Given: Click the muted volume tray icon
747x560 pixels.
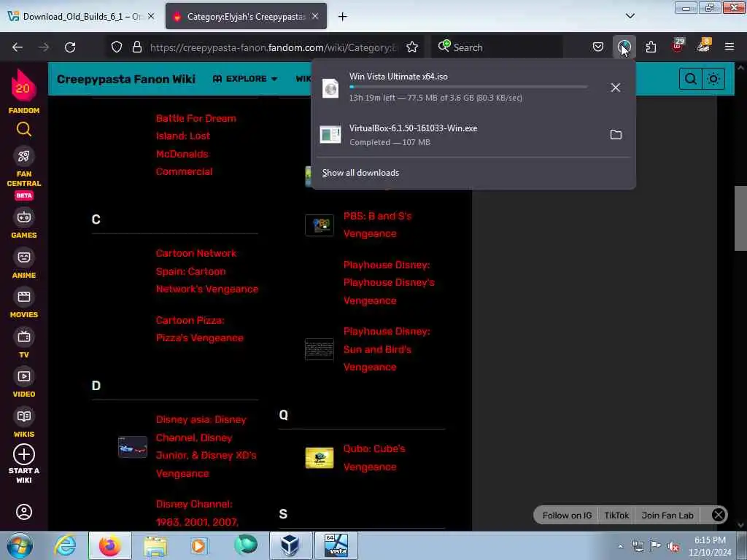Looking at the screenshot, I should point(673,546).
